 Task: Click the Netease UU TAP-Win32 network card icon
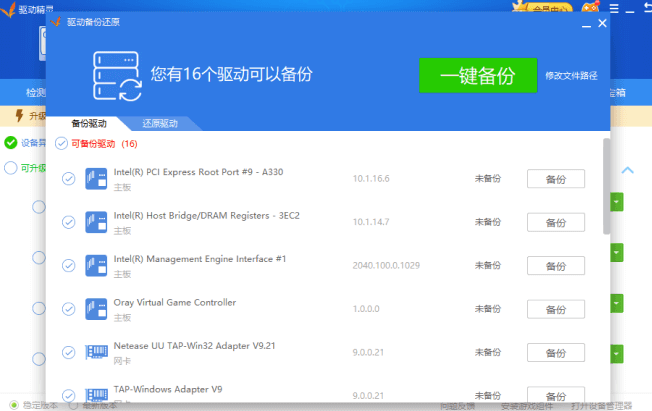point(96,352)
